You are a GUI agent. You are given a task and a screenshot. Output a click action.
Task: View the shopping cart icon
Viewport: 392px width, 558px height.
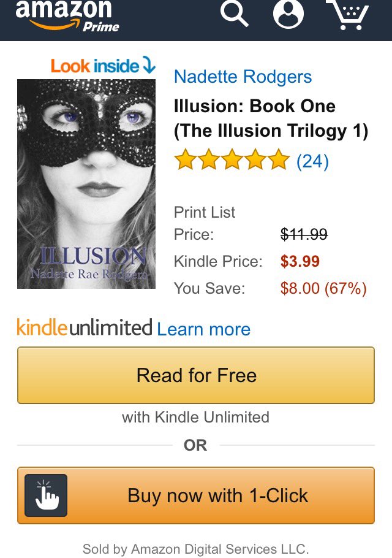point(348,15)
